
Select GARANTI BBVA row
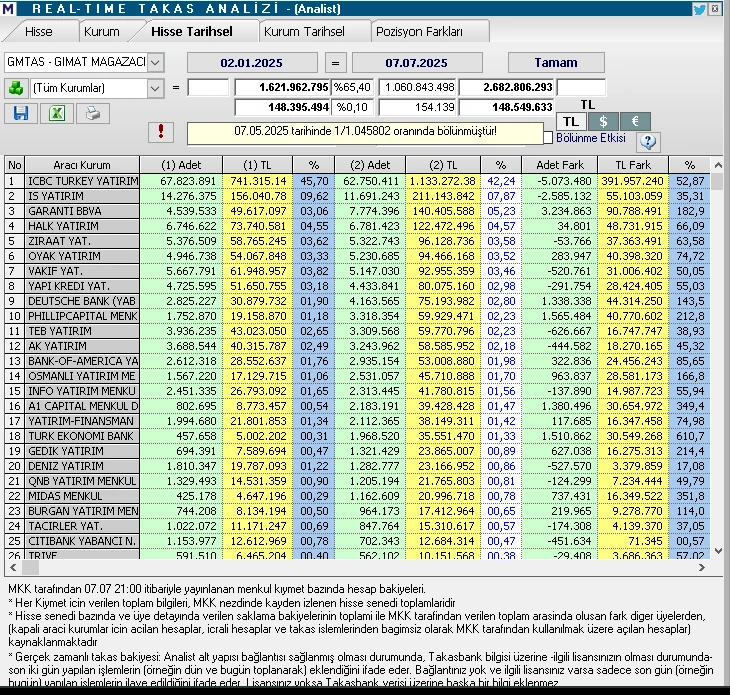coord(358,211)
